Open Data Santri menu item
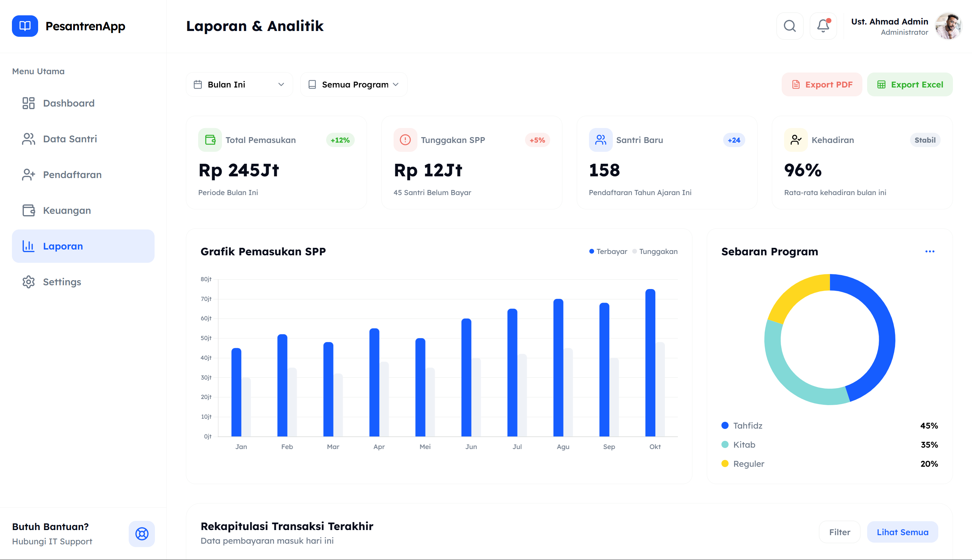This screenshot has height=560, width=972. coord(69,139)
